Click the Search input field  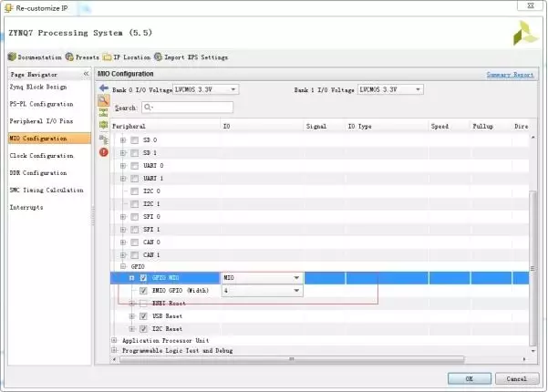pos(187,108)
